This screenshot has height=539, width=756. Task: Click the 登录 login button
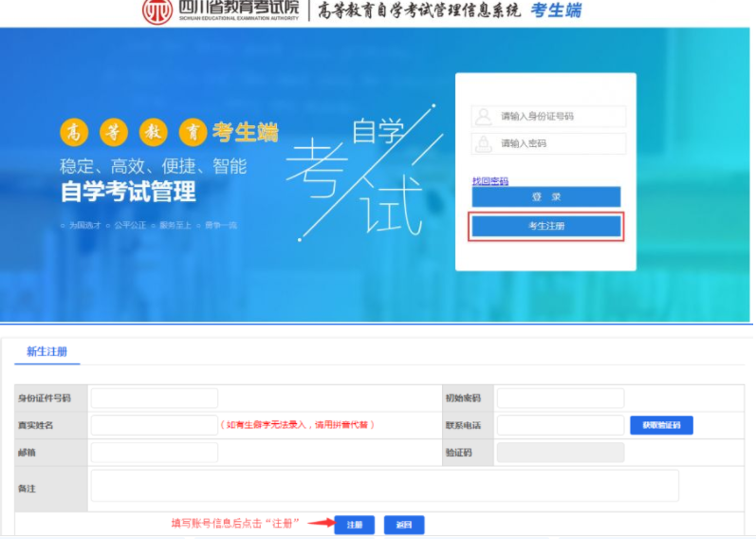point(546,196)
